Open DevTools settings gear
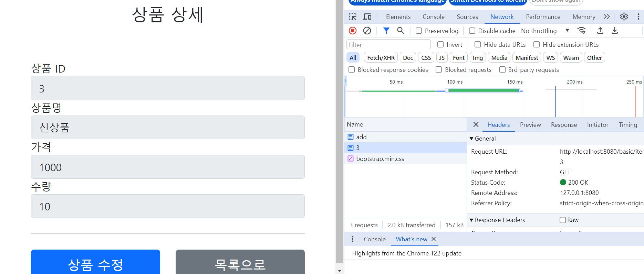This screenshot has height=274, width=644. pos(624,17)
